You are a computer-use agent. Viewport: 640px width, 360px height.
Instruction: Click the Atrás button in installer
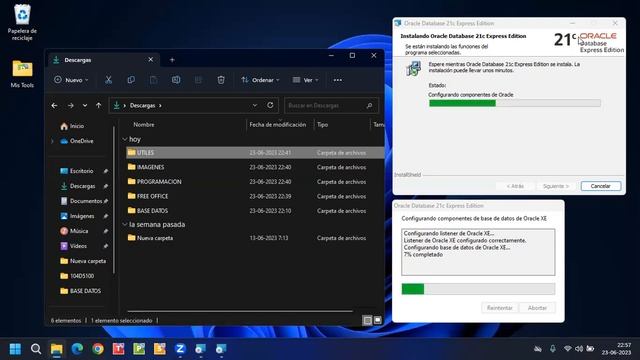[x=515, y=186]
